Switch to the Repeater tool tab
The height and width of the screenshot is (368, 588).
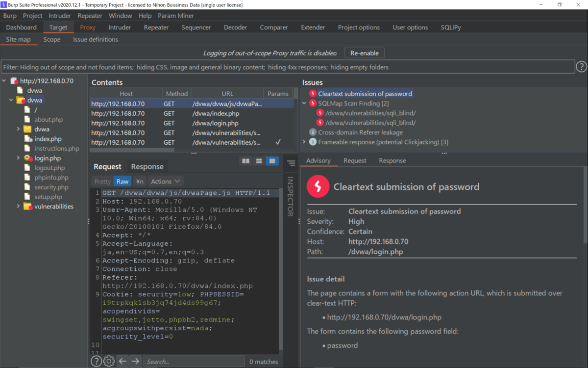click(x=156, y=27)
